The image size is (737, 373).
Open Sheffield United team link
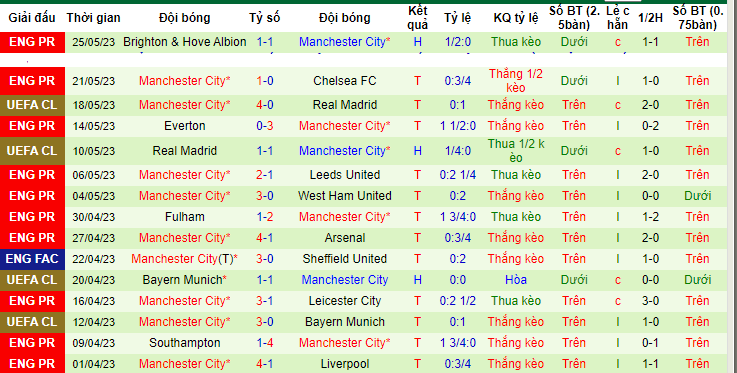[x=345, y=259]
